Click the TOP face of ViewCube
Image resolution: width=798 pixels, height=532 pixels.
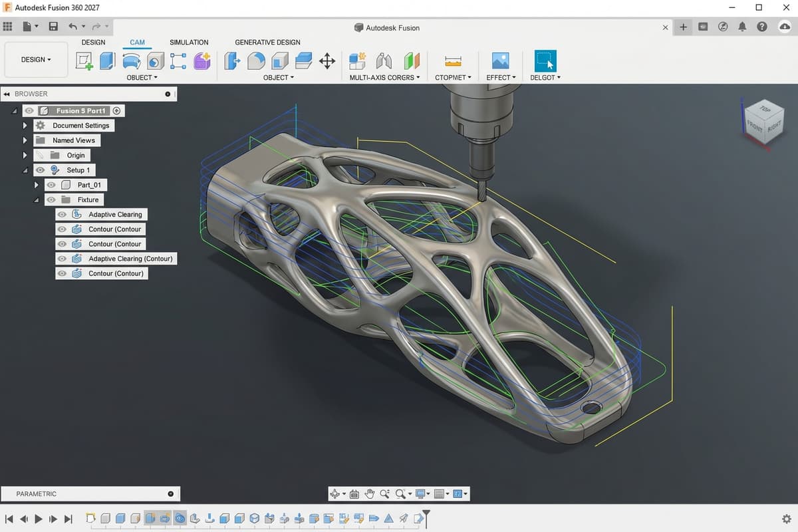tap(765, 109)
